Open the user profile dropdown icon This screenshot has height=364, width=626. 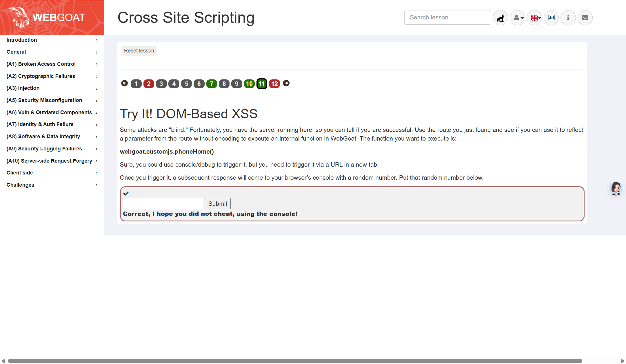click(517, 18)
